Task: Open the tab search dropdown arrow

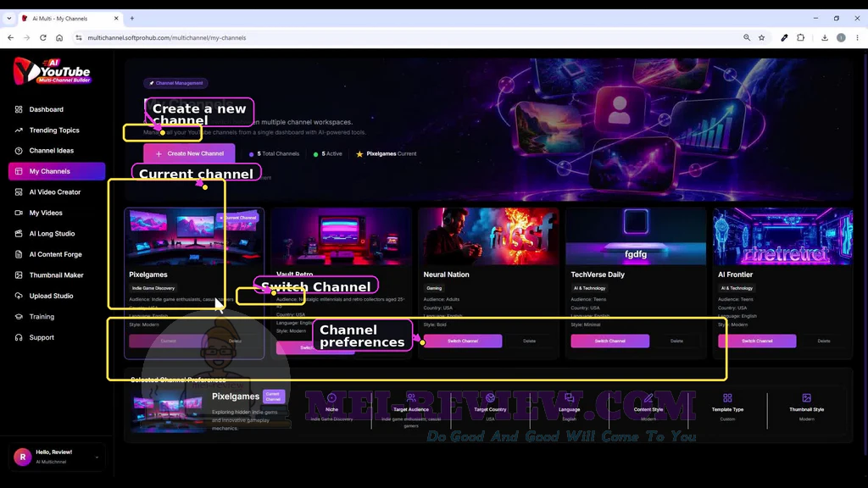Action: tap(8, 19)
